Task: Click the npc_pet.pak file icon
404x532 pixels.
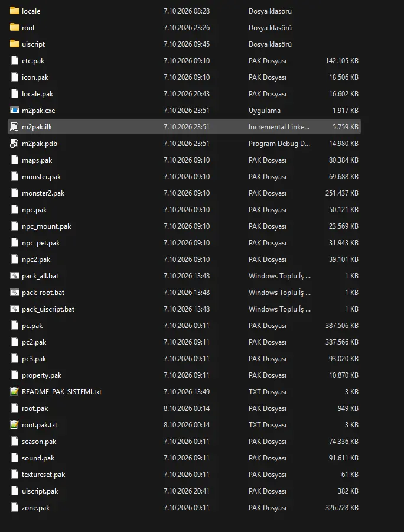Action: click(x=15, y=242)
